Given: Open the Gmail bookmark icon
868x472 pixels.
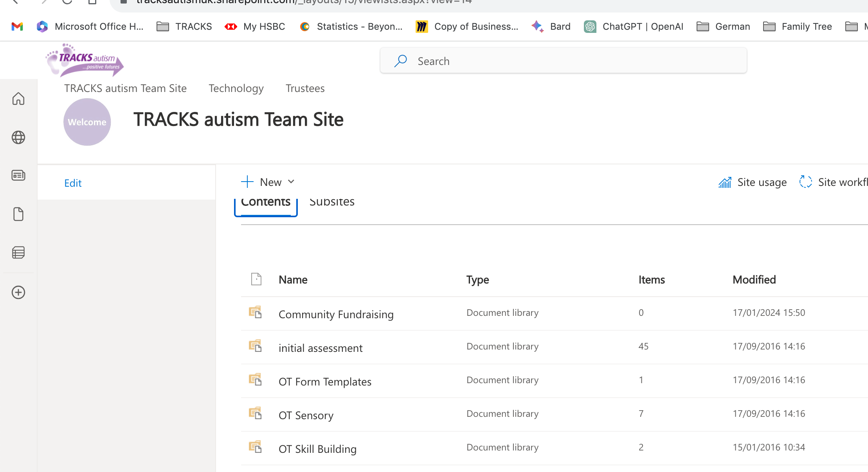Looking at the screenshot, I should 17,26.
